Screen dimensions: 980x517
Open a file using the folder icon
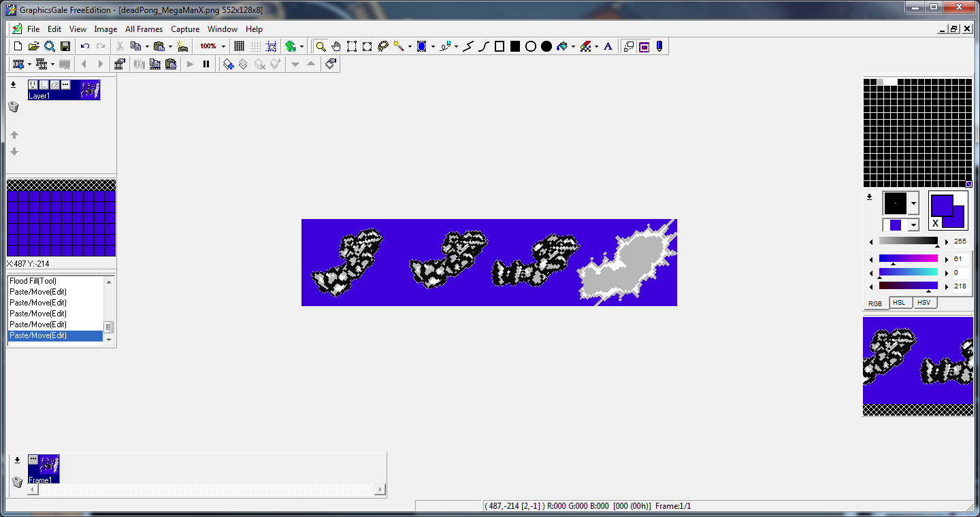(34, 46)
